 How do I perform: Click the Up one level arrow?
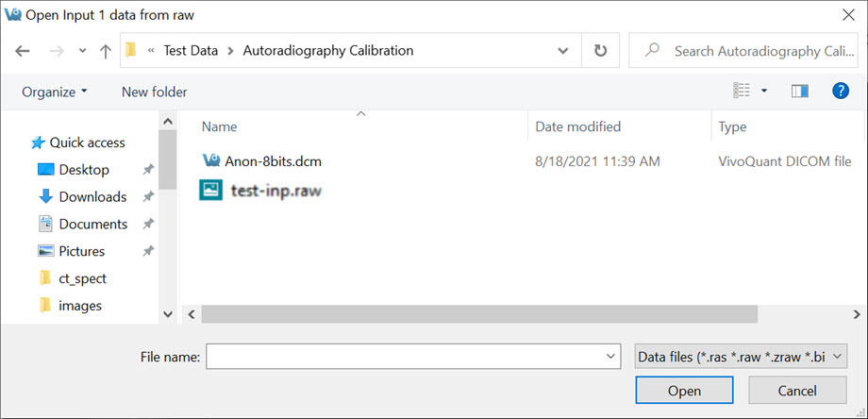(x=106, y=50)
